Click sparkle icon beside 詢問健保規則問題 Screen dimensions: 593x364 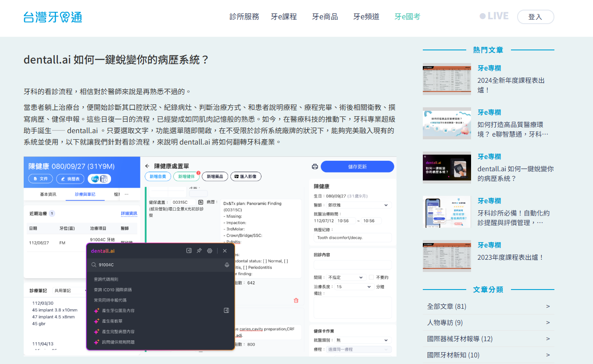(x=96, y=342)
